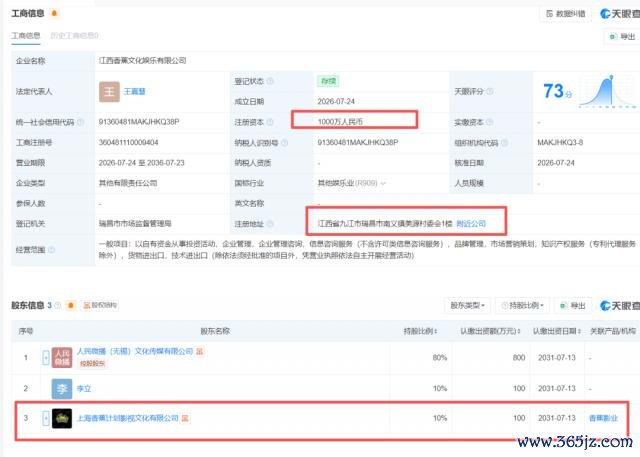Sort by the 认缴出资额(万元) column header

pos(491,331)
